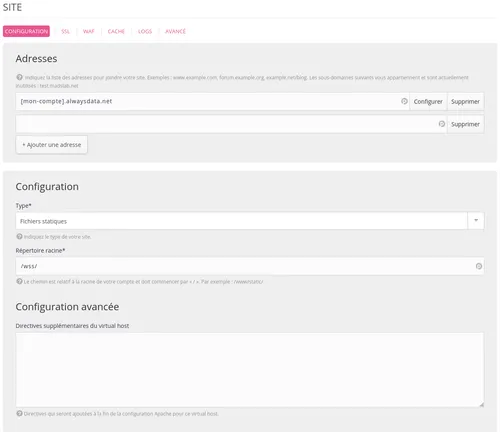Image resolution: width=500 pixels, height=432 pixels.
Task: Click the virtual host directives textarea
Action: click(x=250, y=370)
